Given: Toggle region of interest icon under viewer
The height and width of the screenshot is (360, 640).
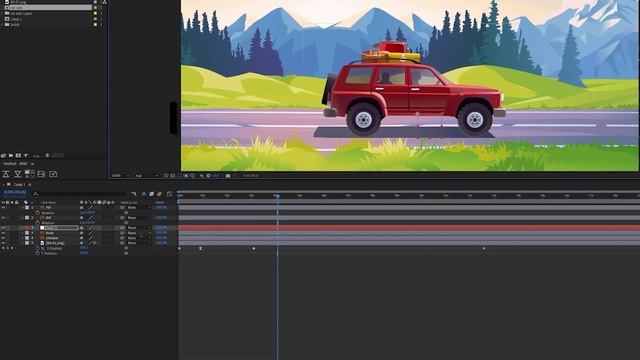Looking at the screenshot, I should (186, 176).
